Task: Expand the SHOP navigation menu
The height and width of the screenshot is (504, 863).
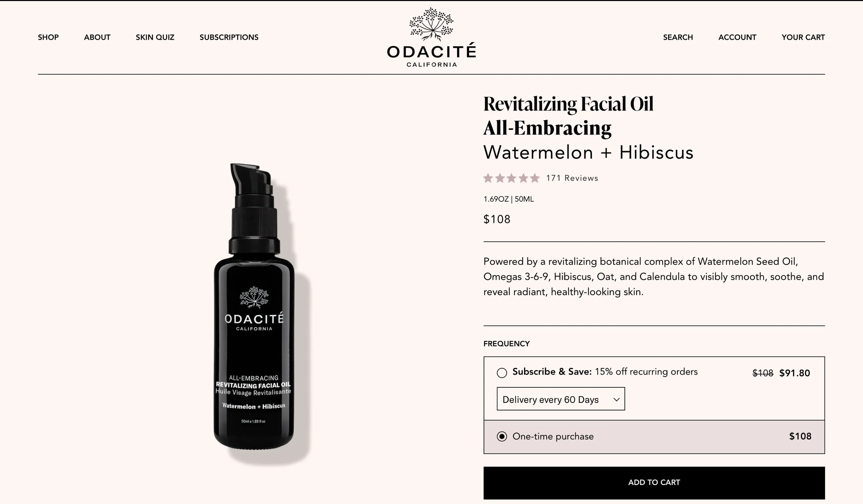Action: [48, 37]
